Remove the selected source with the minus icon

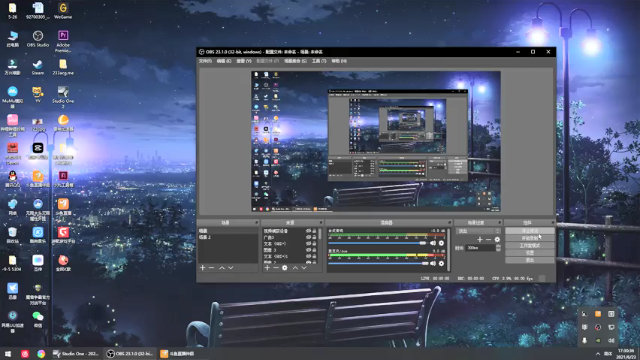coord(276,268)
